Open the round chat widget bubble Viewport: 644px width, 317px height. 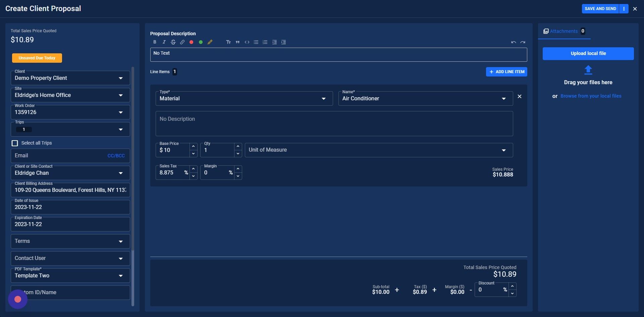tap(18, 299)
